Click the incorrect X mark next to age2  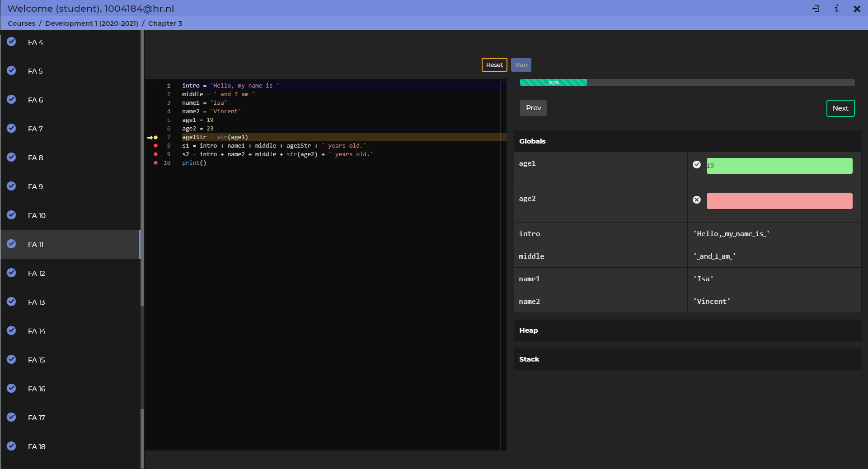(697, 200)
